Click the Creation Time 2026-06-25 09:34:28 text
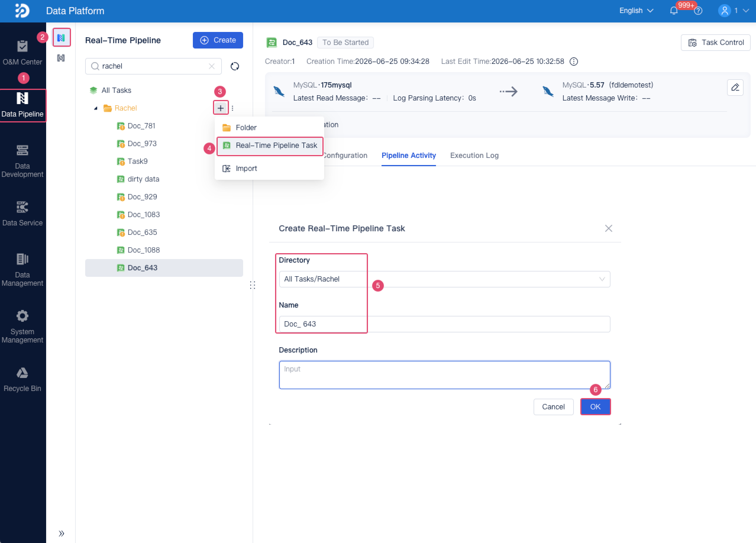756x543 pixels. pos(368,61)
